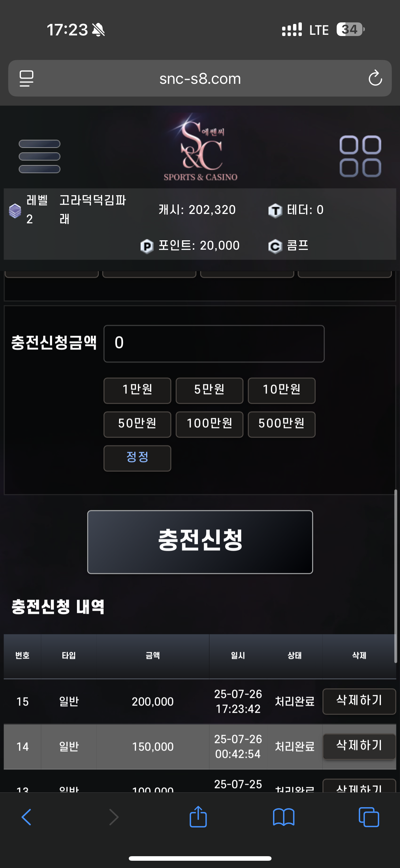Image resolution: width=400 pixels, height=868 pixels.
Task: Reload the page with the refresh icon
Action: tap(375, 78)
